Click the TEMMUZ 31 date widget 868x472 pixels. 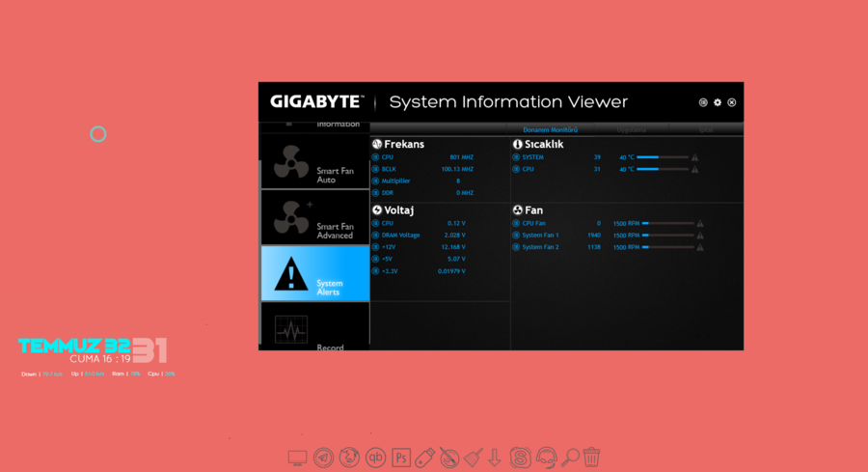(93, 349)
